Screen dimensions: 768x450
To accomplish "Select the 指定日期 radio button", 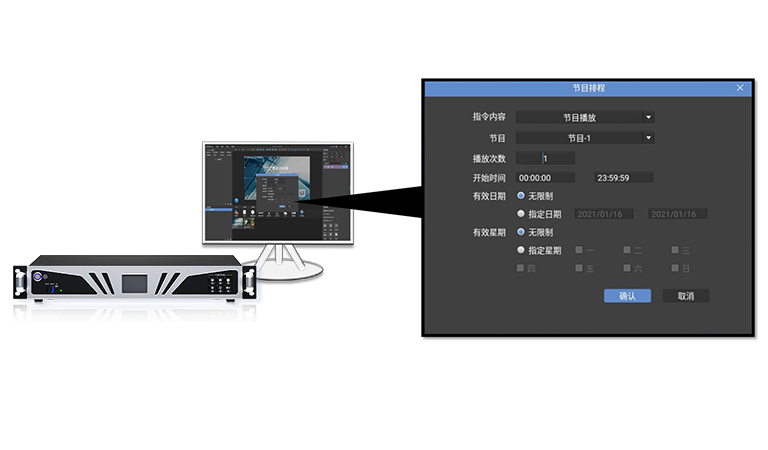I will [x=521, y=213].
